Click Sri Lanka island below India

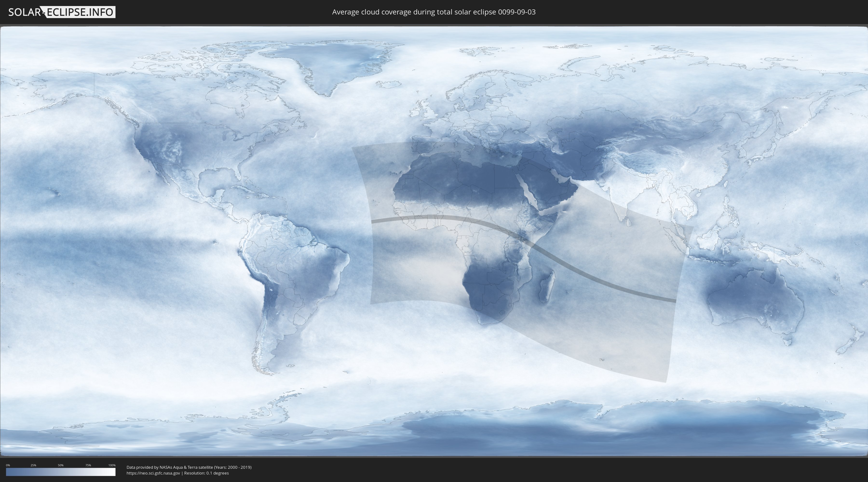[629, 222]
